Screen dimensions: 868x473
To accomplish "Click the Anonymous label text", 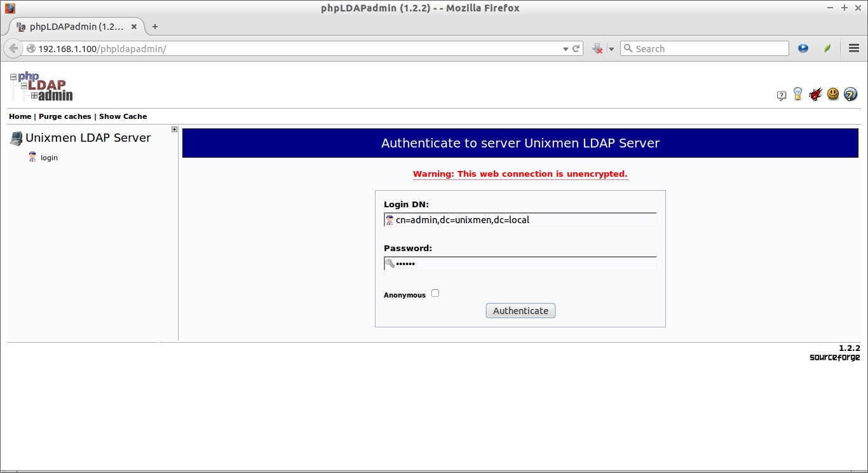I will pyautogui.click(x=405, y=295).
